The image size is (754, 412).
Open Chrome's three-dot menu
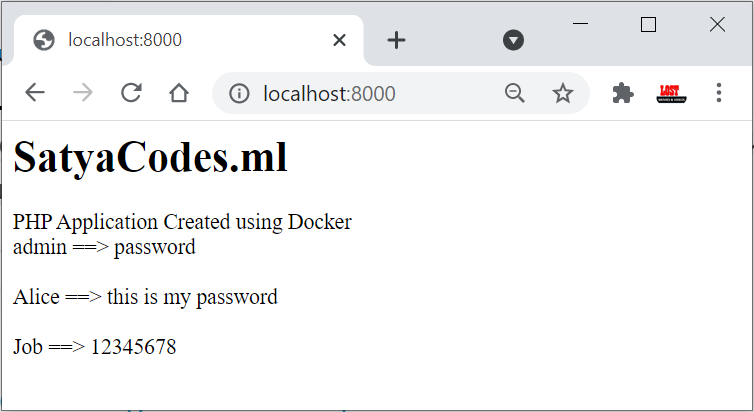click(x=718, y=93)
